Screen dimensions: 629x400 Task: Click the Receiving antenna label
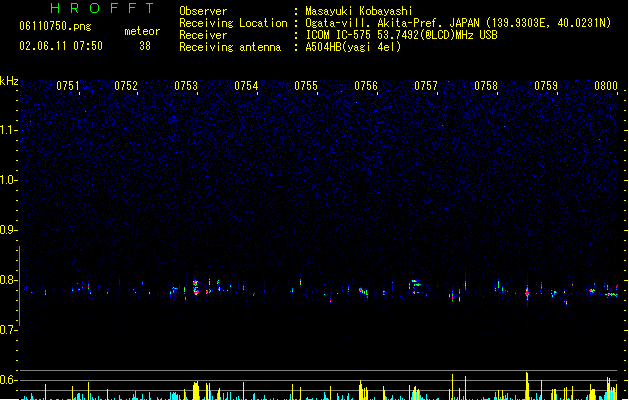pos(230,47)
